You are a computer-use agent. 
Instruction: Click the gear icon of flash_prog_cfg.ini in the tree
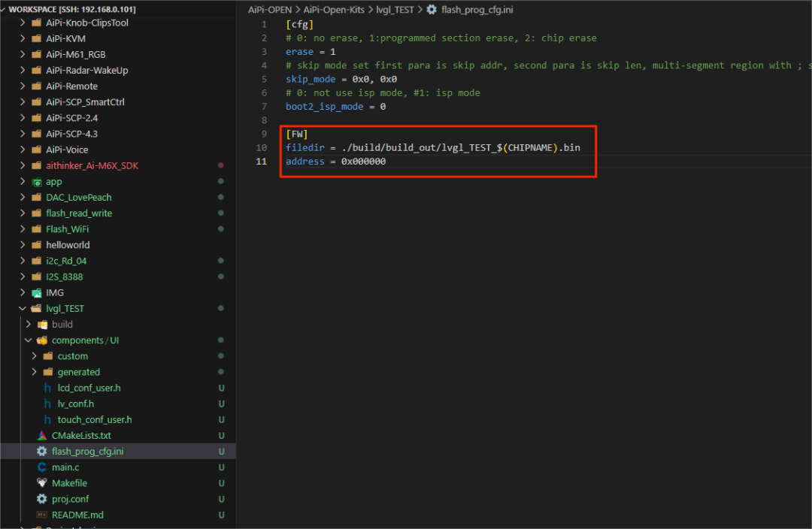point(42,452)
